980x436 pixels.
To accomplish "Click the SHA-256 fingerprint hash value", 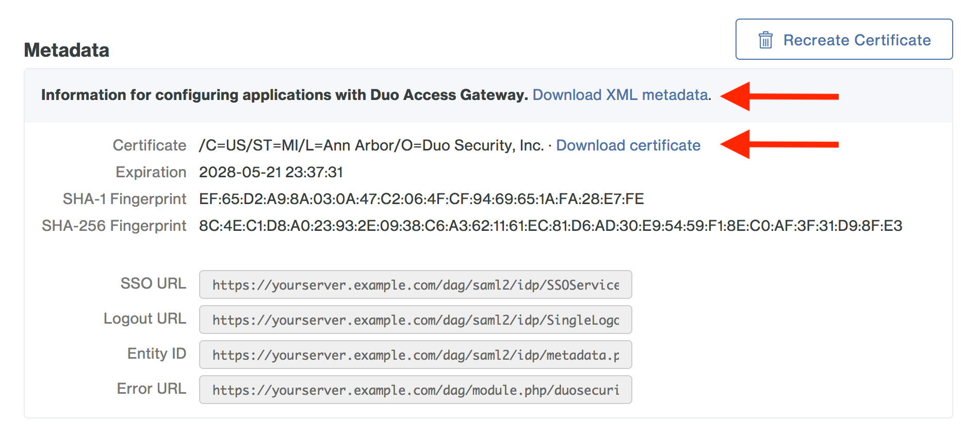I will [550, 226].
